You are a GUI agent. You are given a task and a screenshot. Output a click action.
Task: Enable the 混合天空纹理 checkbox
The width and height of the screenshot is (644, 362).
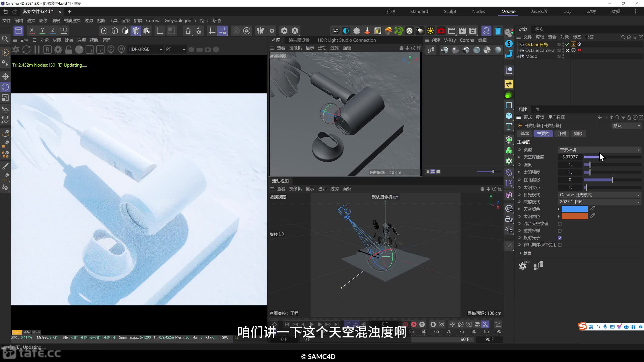coord(560,223)
